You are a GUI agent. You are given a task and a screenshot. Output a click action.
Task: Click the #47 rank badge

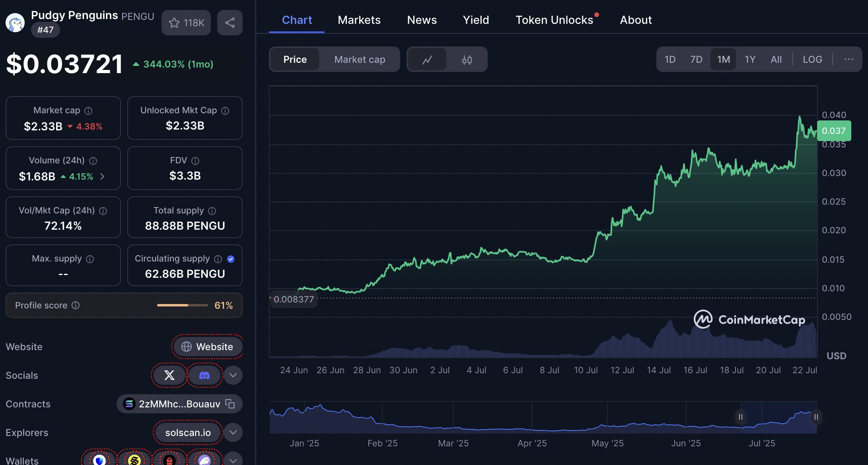(x=45, y=30)
